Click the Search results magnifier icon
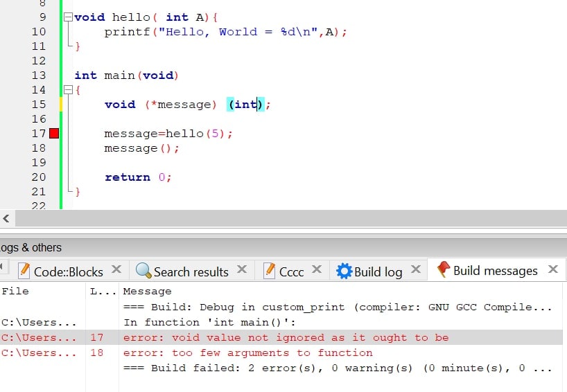The height and width of the screenshot is (392, 567). tap(143, 271)
